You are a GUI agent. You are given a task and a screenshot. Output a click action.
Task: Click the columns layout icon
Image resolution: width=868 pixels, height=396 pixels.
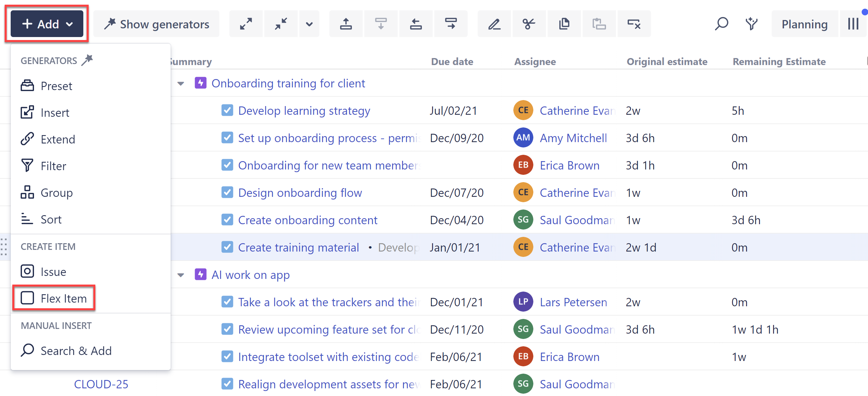(x=853, y=24)
